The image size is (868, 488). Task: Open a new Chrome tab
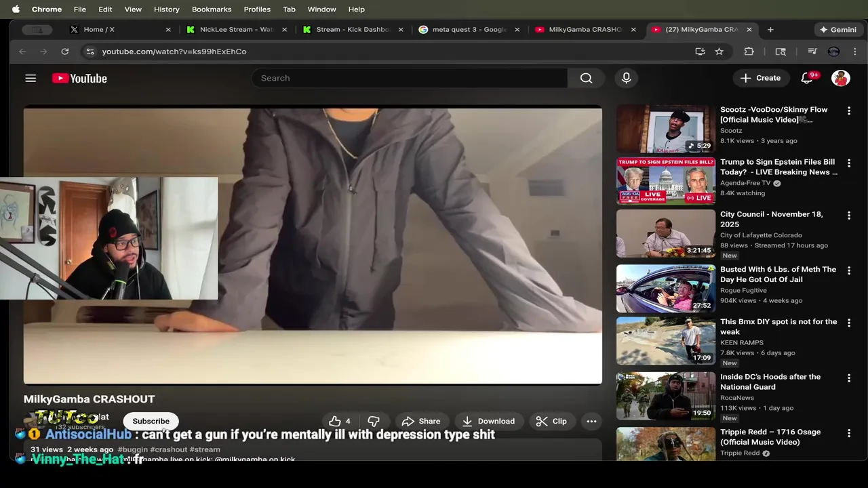770,30
